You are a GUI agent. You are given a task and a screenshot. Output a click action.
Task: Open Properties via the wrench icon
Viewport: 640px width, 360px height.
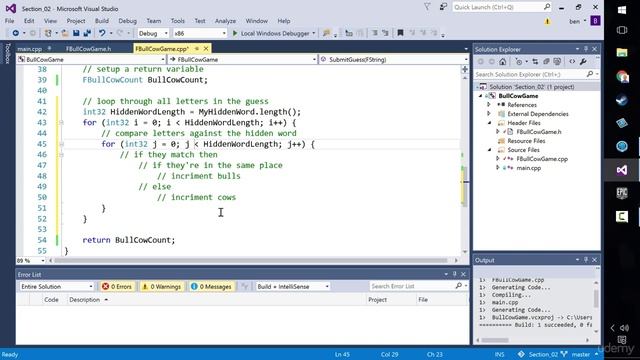583,62
